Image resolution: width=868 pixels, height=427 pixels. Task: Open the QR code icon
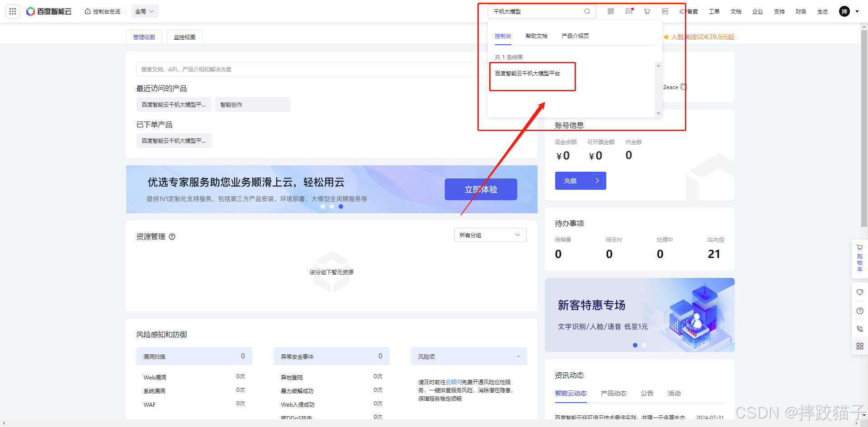pos(611,11)
